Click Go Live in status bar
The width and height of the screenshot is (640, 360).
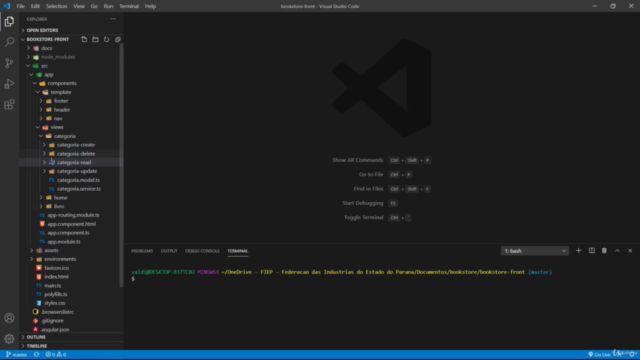pyautogui.click(x=599, y=354)
